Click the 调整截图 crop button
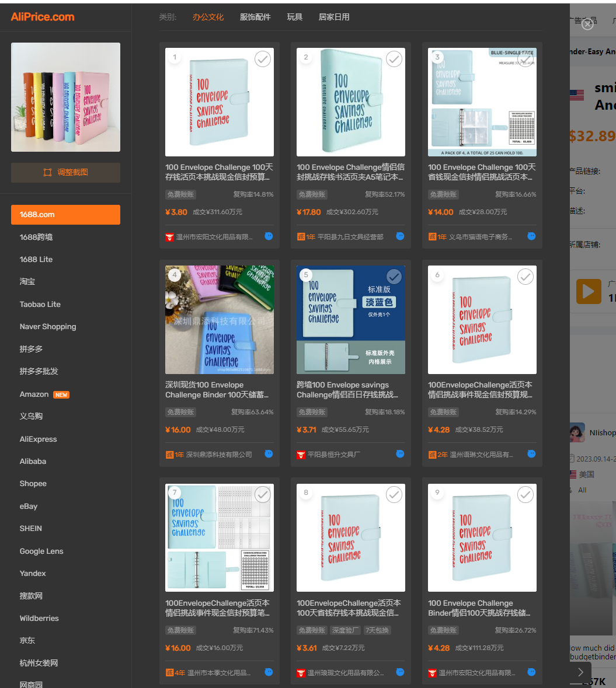This screenshot has height=688, width=616. (x=65, y=173)
